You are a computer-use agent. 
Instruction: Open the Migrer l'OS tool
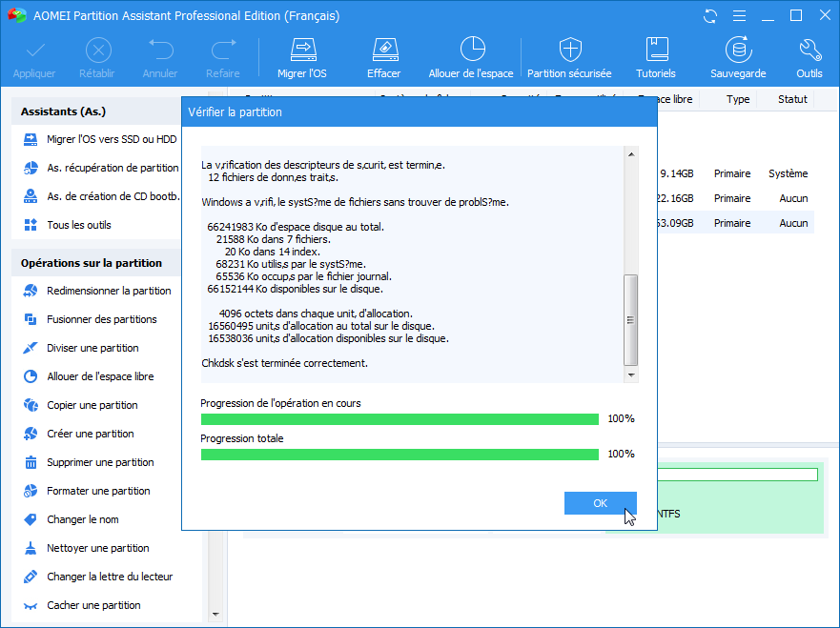click(302, 58)
